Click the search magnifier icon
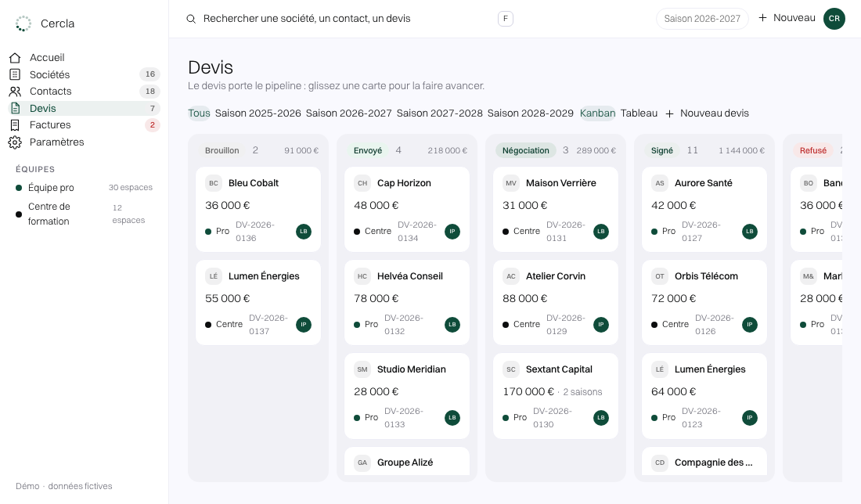This screenshot has width=861, height=504. click(191, 19)
